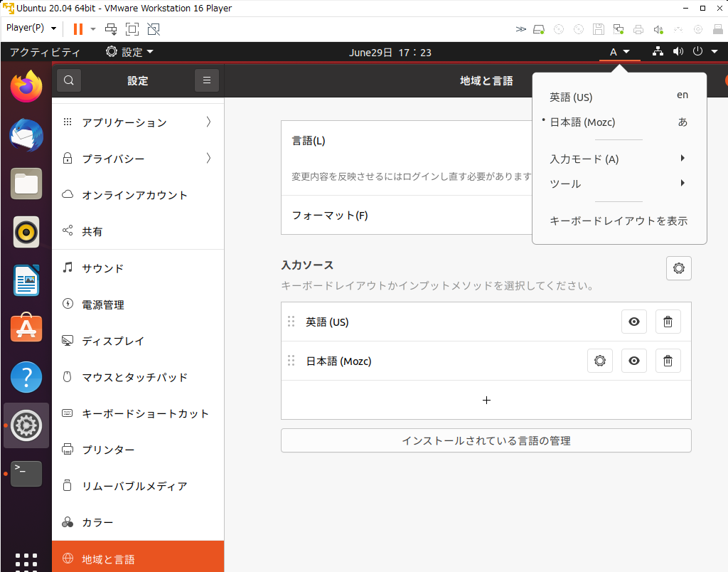Open キーボードショートカット settings
Viewport: 728px width, 572px height.
[x=138, y=413]
